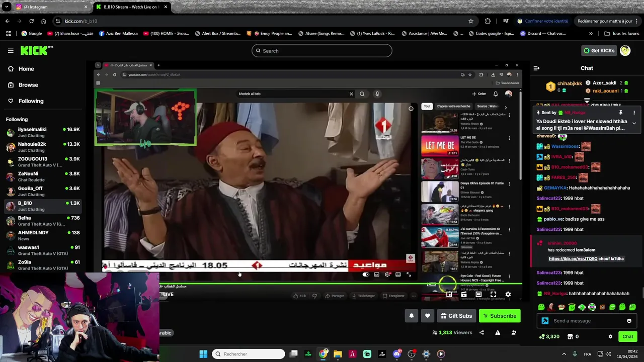
Task: Click the Get KICKs button
Action: (599, 51)
